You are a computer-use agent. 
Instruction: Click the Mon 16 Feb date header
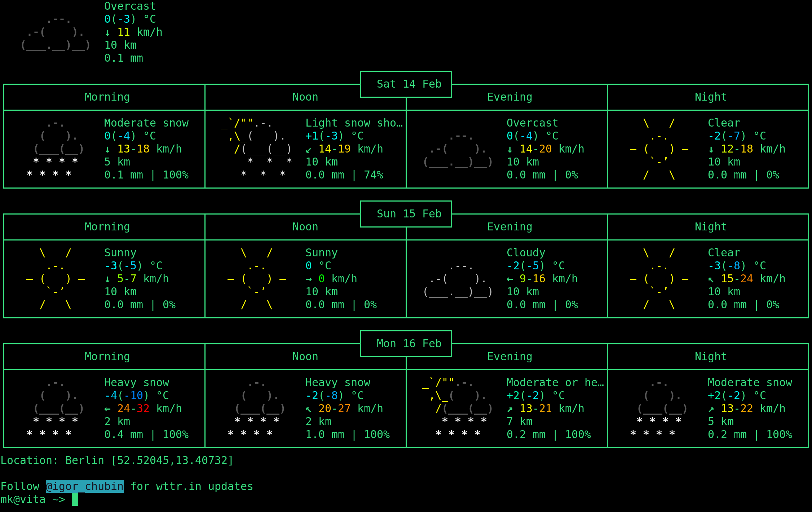[409, 344]
